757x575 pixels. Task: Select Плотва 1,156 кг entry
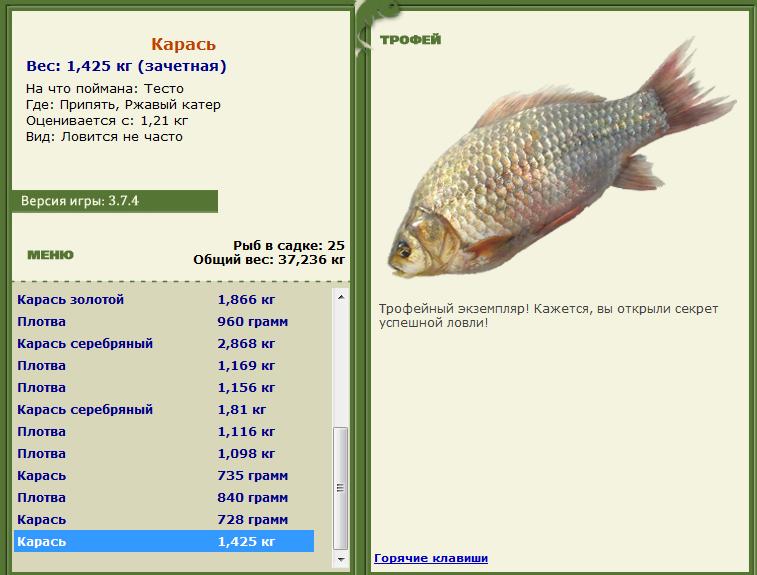(164, 387)
